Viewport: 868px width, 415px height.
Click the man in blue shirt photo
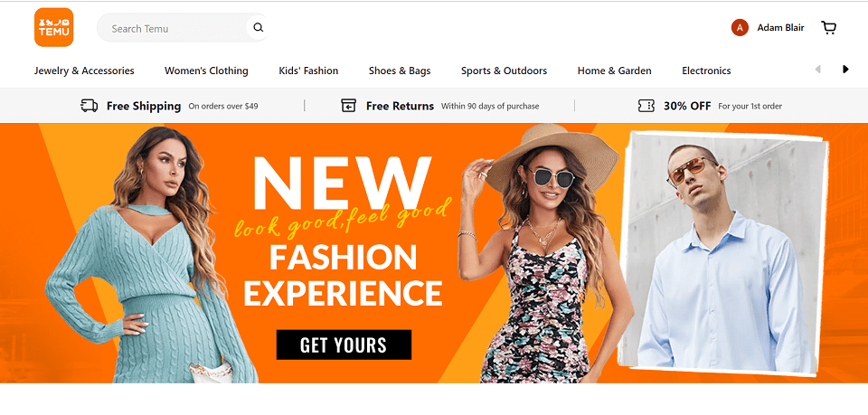point(725,252)
